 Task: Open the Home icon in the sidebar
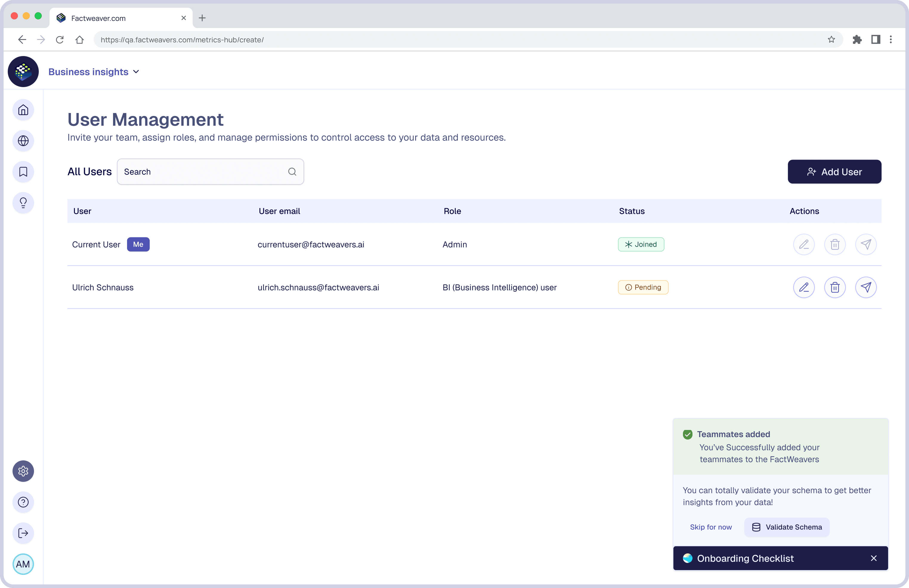[23, 110]
